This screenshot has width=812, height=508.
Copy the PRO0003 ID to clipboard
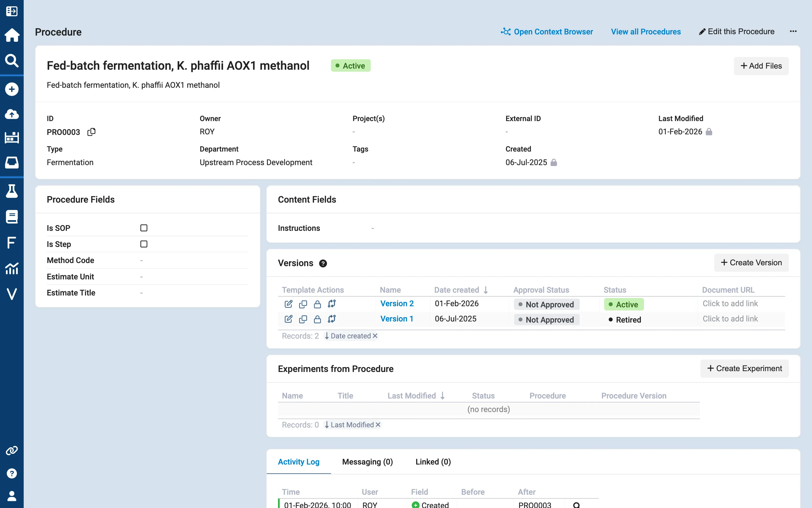[91, 132]
